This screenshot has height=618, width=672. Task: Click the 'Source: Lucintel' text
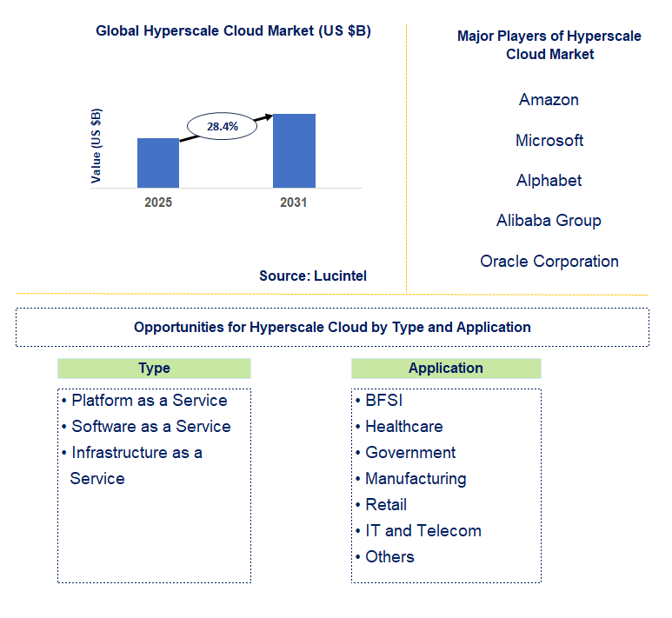tap(313, 276)
